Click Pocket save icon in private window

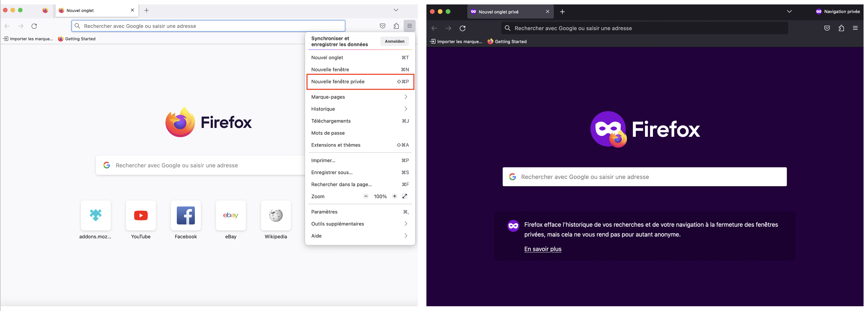pos(827,28)
